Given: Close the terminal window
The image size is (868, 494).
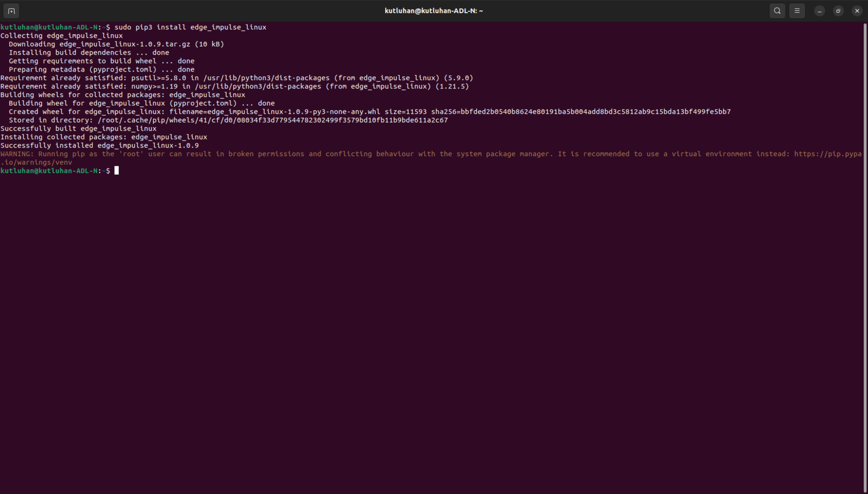Looking at the screenshot, I should tap(857, 11).
